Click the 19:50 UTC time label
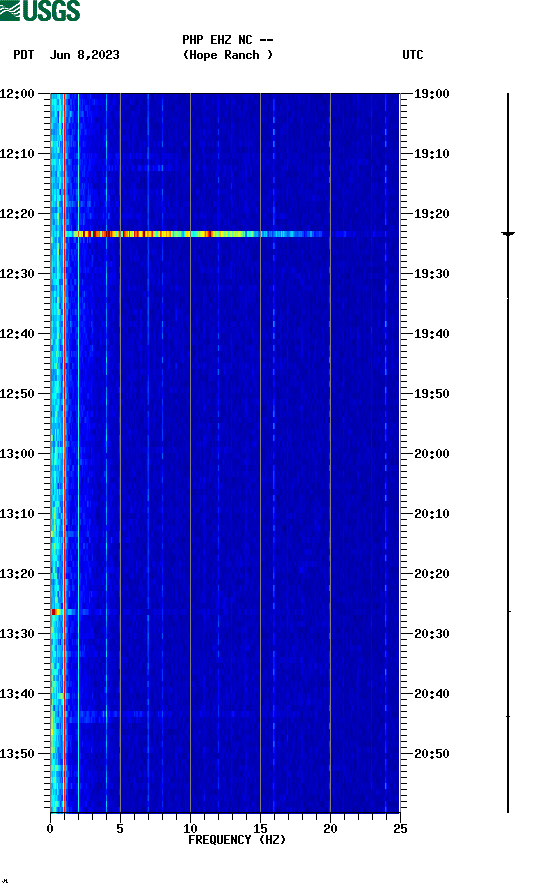This screenshot has width=552, height=892. tap(431, 394)
